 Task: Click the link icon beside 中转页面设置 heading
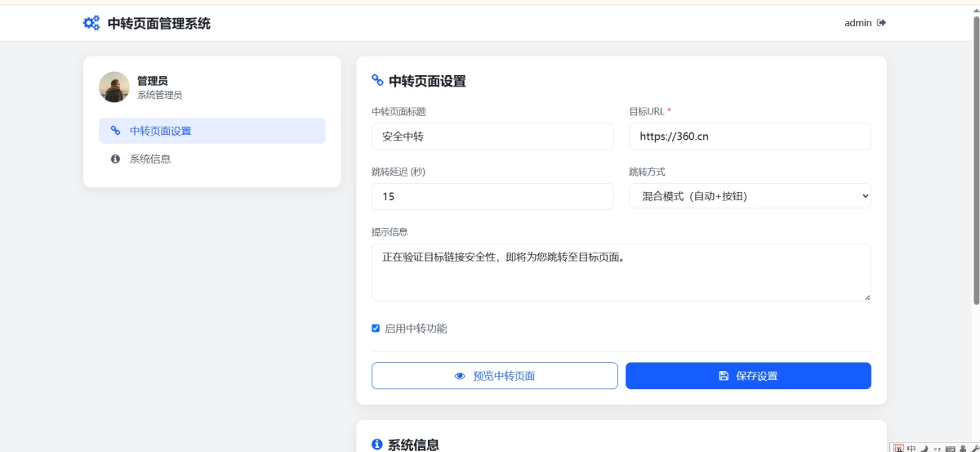(x=377, y=80)
